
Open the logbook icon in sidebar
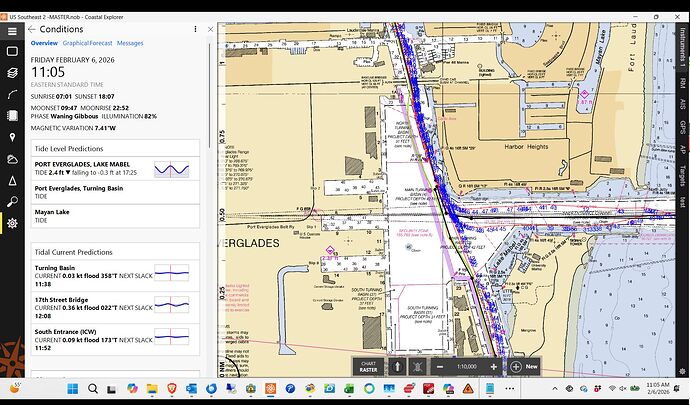pyautogui.click(x=11, y=115)
